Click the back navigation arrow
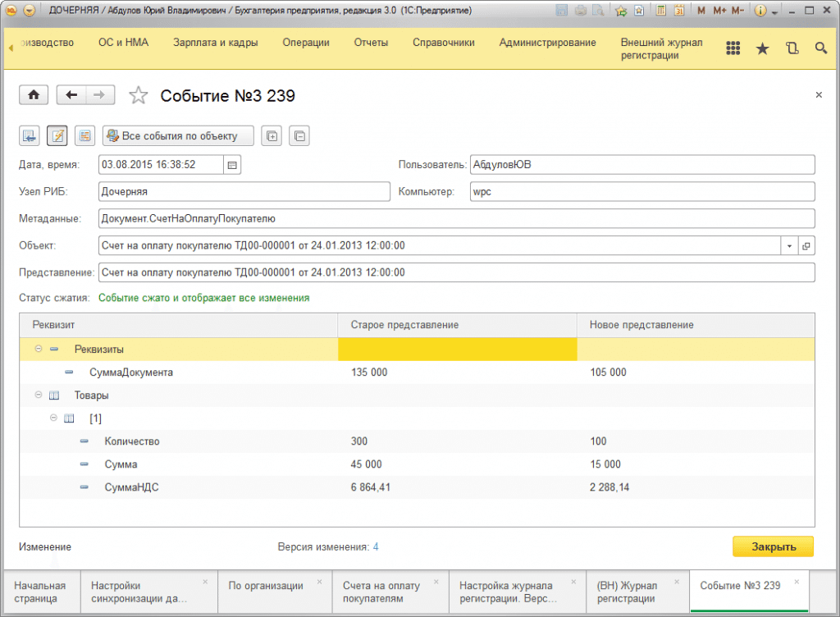Screen dimensions: 840x617 coord(71,95)
